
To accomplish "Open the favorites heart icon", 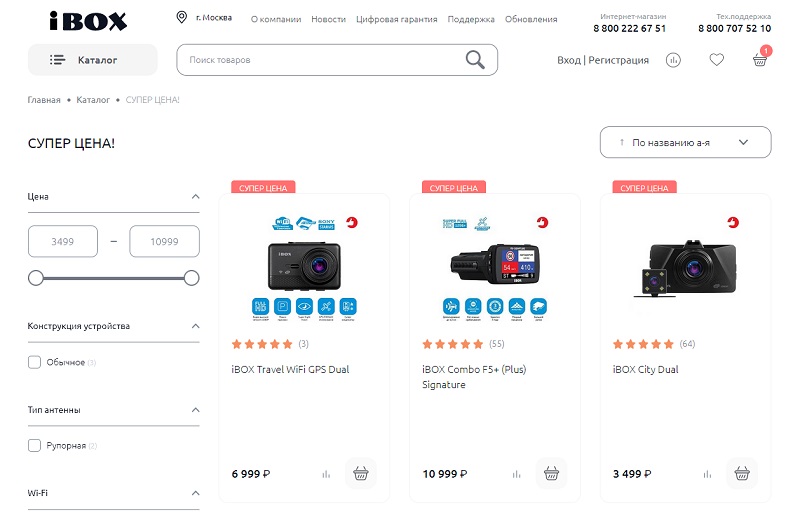I will pyautogui.click(x=716, y=60).
